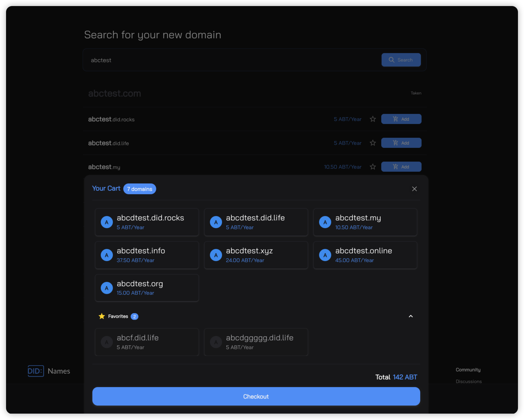Add abctest.my to cart
The image size is (524, 420).
tap(401, 167)
